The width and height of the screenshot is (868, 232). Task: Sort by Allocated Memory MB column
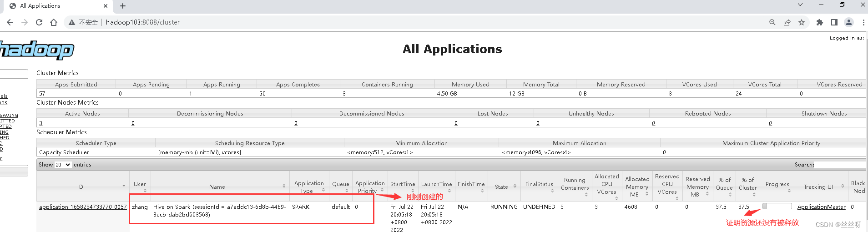click(x=637, y=187)
